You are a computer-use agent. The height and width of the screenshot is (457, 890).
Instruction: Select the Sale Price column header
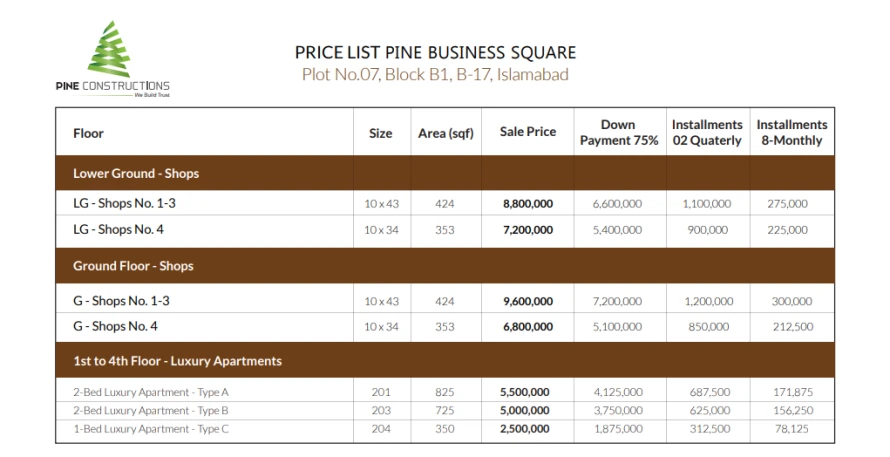click(528, 132)
